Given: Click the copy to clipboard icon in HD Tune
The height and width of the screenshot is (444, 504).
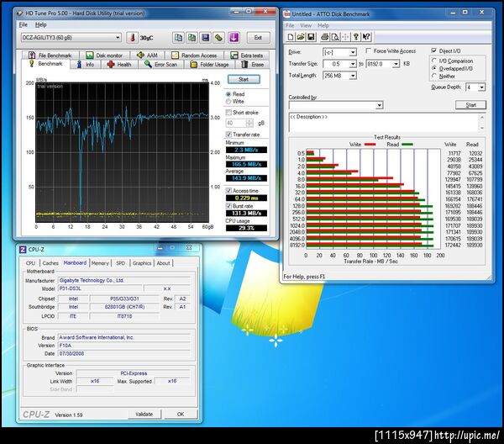Looking at the screenshot, I should tap(178, 38).
